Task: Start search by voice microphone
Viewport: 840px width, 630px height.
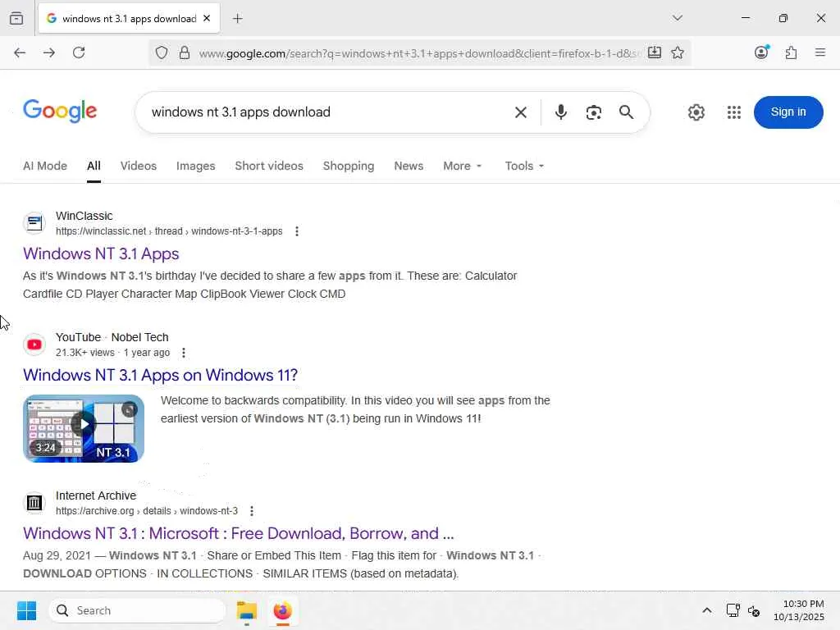Action: point(560,112)
